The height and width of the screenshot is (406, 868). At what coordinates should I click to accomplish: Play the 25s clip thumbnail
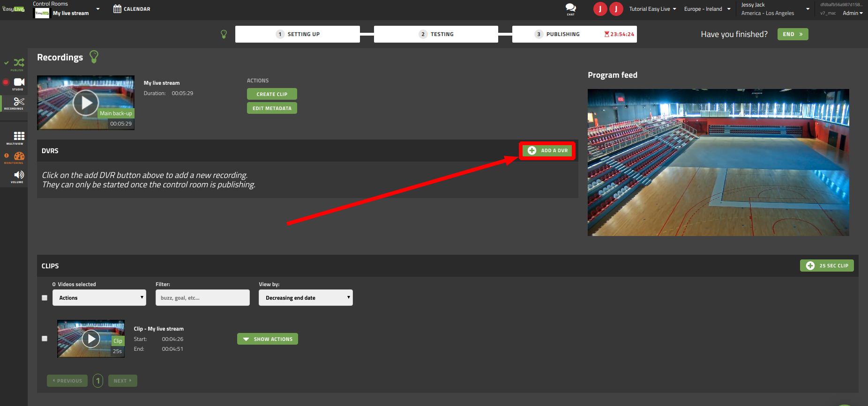pyautogui.click(x=91, y=339)
